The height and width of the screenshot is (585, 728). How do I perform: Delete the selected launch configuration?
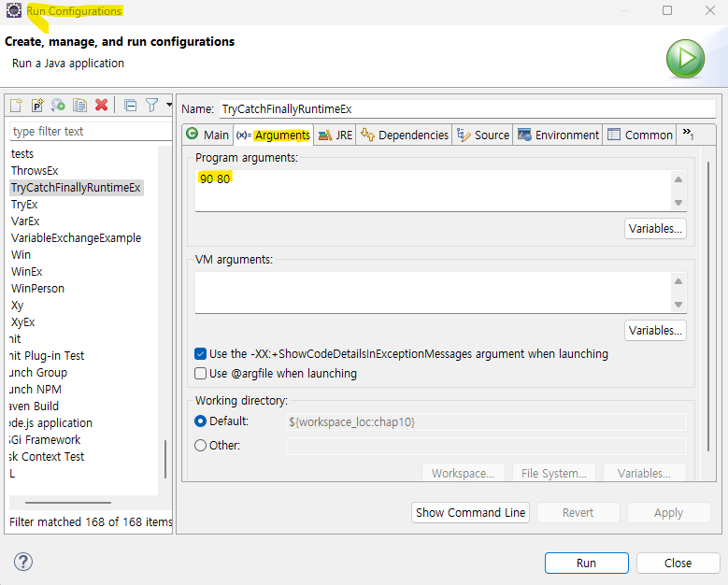[x=101, y=106]
